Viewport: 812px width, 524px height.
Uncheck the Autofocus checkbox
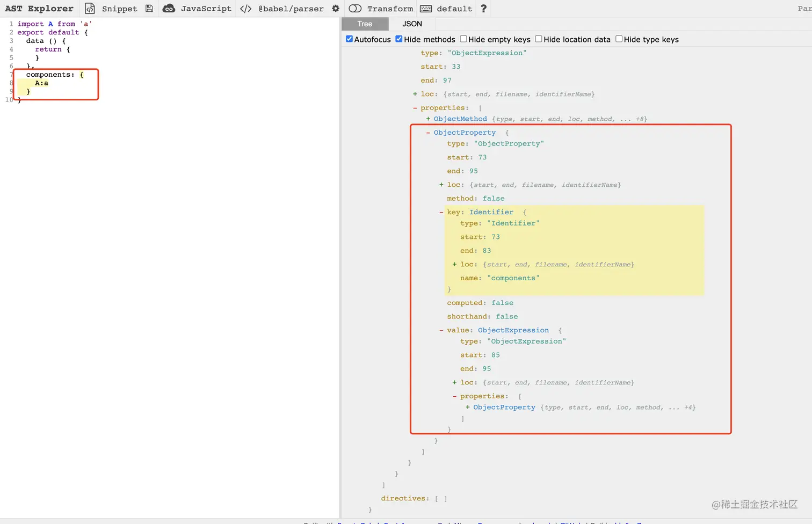coord(349,39)
